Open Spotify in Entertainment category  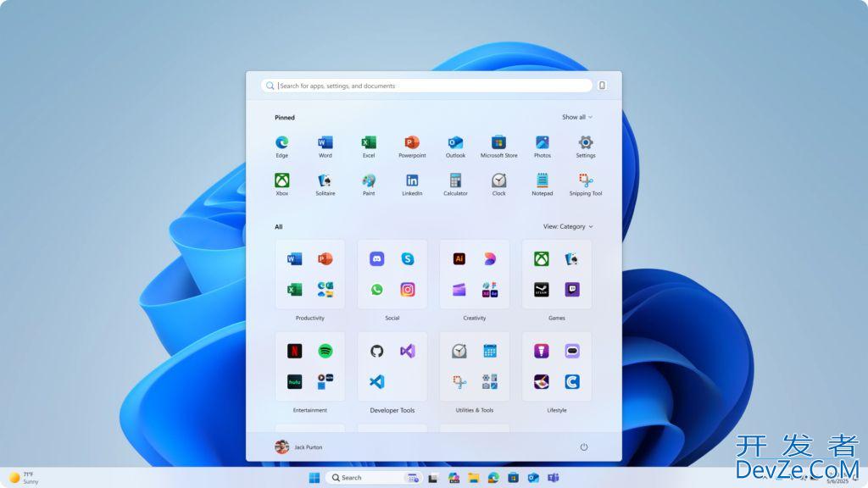point(325,351)
